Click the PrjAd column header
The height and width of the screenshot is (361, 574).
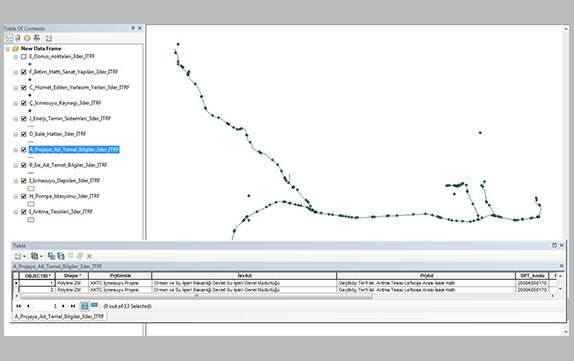point(426,276)
